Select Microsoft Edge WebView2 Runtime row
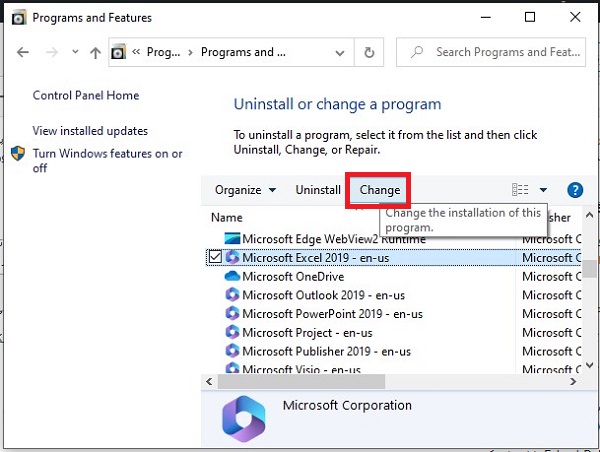This screenshot has width=600, height=452. [x=334, y=239]
